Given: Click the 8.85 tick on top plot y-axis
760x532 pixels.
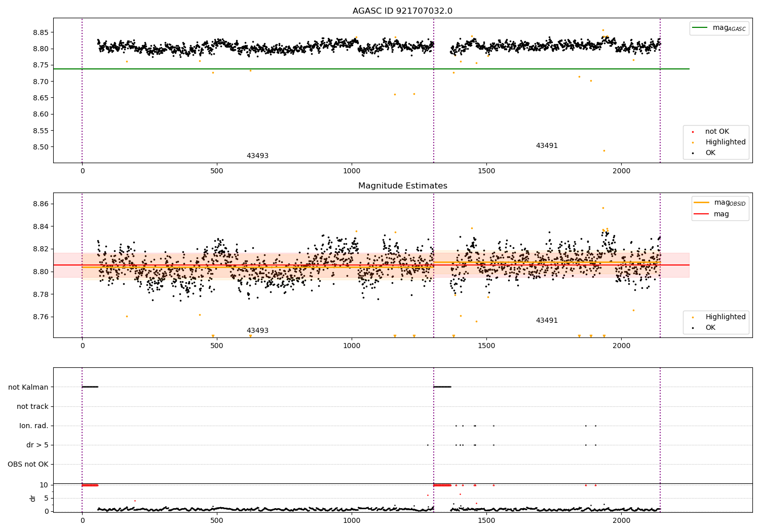Looking at the screenshot, I should click(x=41, y=32).
